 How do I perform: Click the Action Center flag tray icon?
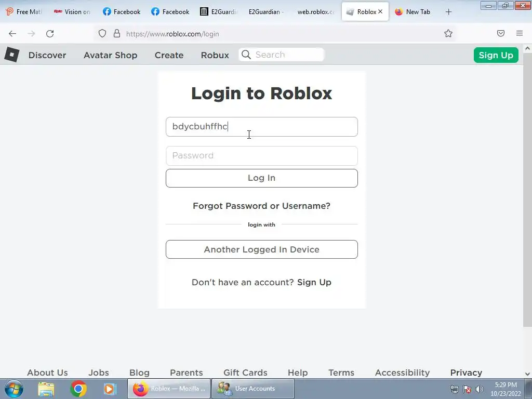point(467,389)
